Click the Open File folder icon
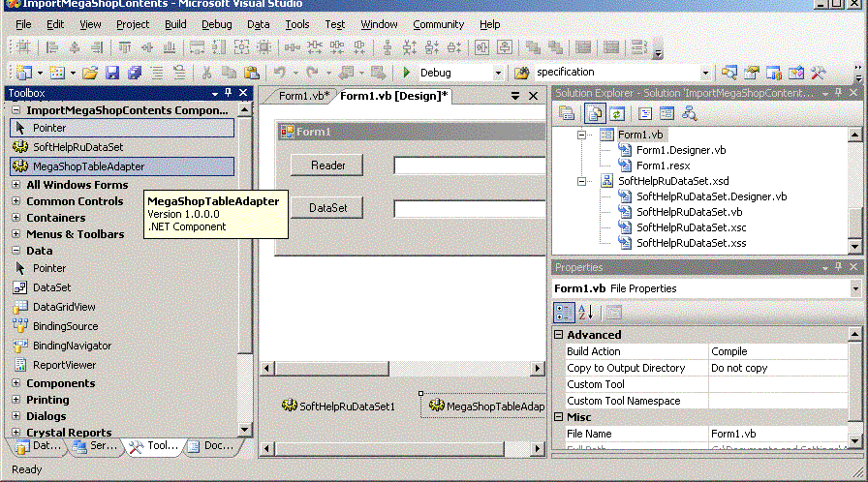 (90, 73)
